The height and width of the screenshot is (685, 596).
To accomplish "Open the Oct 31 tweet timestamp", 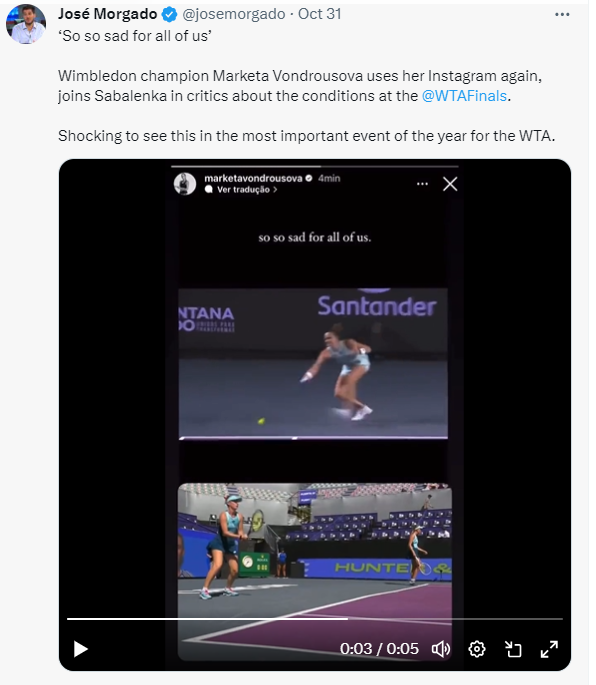I will click(319, 14).
